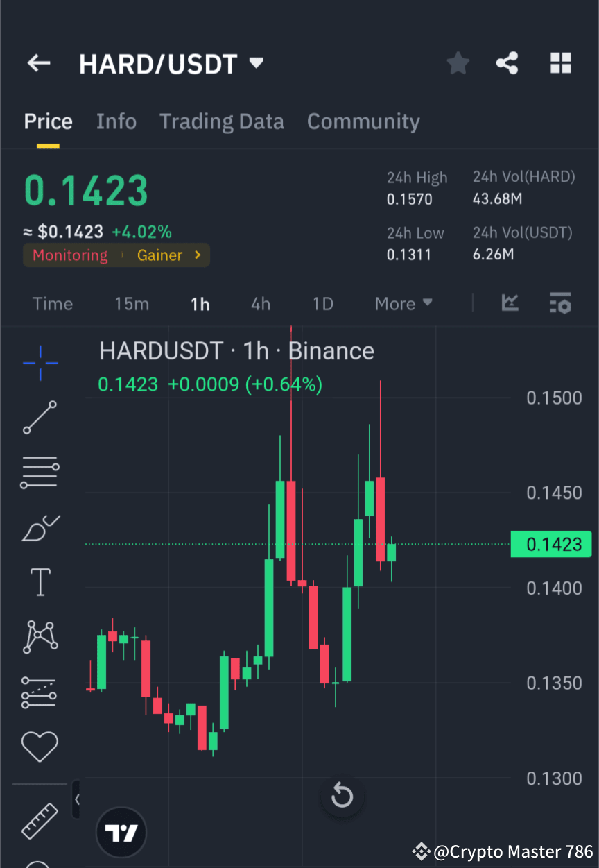The width and height of the screenshot is (599, 868).
Task: Collapse the drawing tools sidebar
Action: [78, 799]
